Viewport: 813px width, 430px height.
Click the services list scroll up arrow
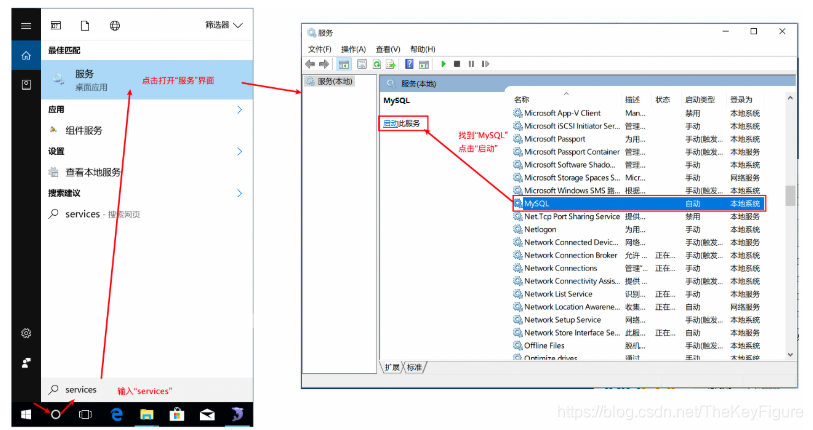(x=790, y=98)
